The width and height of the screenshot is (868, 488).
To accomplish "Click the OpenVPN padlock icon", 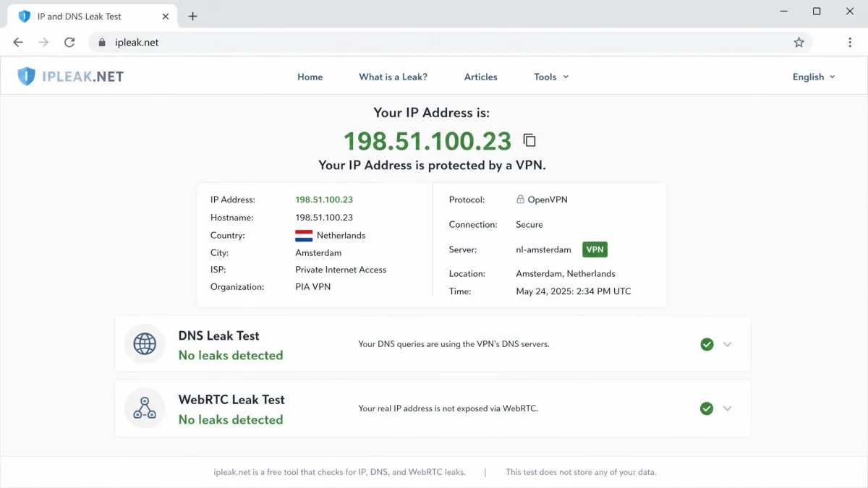I will (520, 200).
